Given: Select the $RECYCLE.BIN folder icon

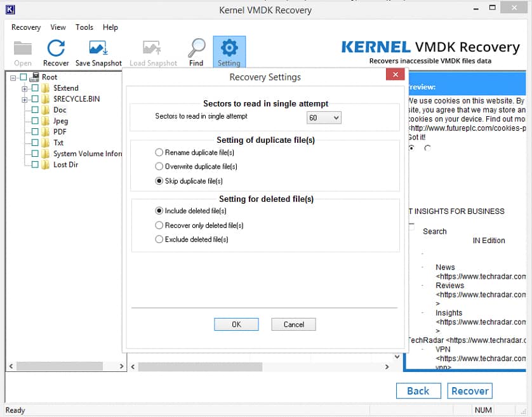Looking at the screenshot, I should [x=46, y=99].
